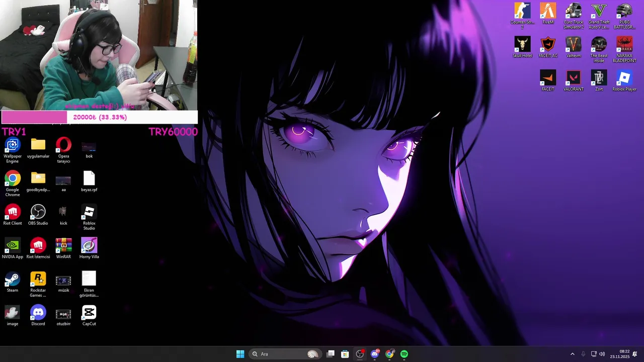Launch Steam from the desktop
Viewport: 644px width, 362px height.
click(13, 283)
